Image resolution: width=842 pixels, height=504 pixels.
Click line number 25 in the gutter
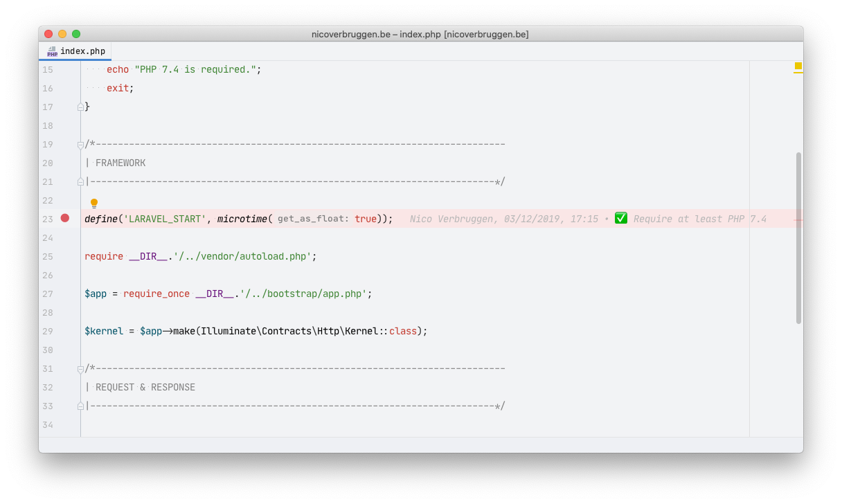47,256
